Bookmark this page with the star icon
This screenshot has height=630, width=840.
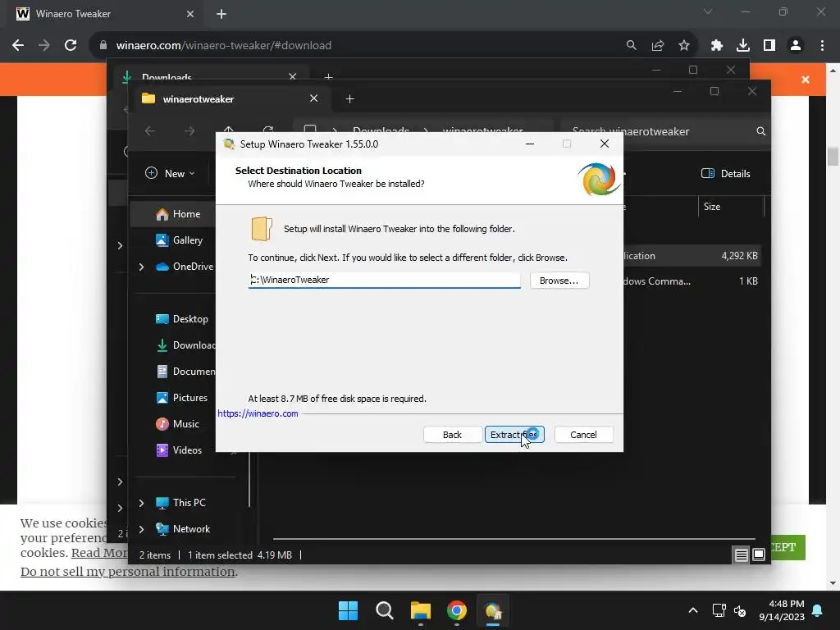pos(684,46)
